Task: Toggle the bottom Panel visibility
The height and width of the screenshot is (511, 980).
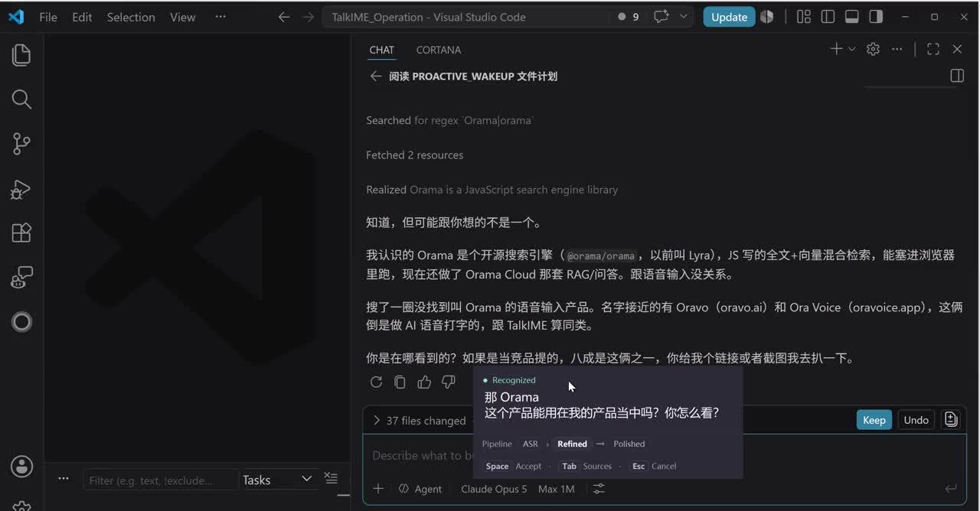Action: (851, 17)
